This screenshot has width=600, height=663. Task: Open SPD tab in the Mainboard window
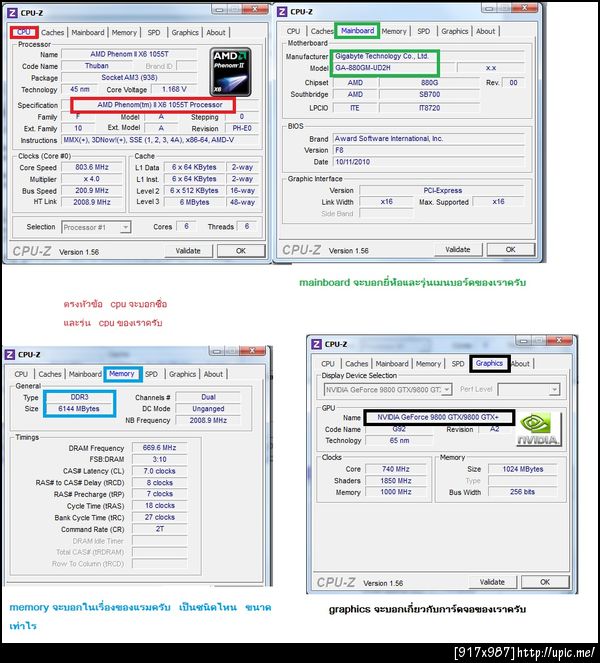pos(424,31)
